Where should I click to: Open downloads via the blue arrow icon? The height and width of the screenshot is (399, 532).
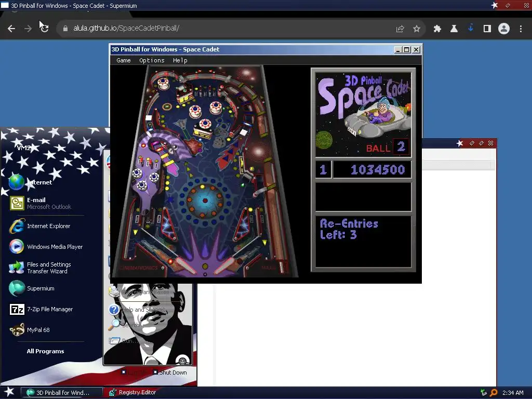point(471,28)
